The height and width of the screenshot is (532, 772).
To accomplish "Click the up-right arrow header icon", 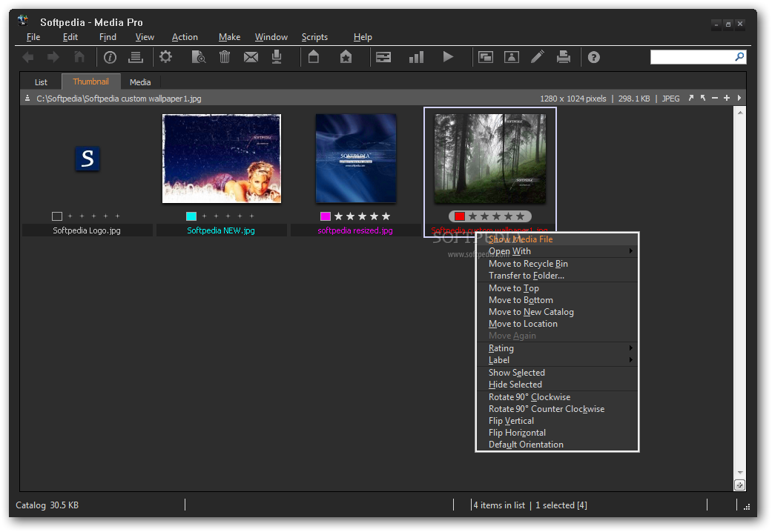I will [690, 98].
